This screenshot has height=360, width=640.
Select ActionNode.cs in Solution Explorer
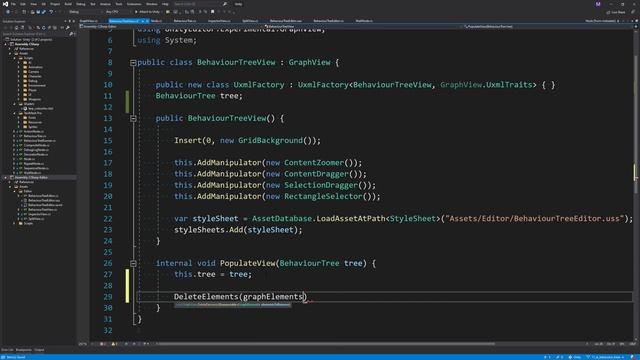click(34, 131)
